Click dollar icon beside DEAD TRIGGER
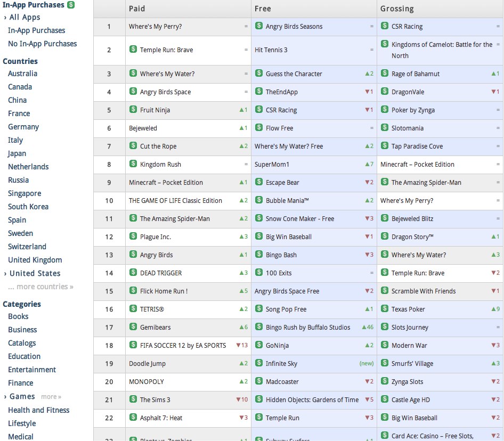The image size is (504, 441). pyautogui.click(x=133, y=272)
